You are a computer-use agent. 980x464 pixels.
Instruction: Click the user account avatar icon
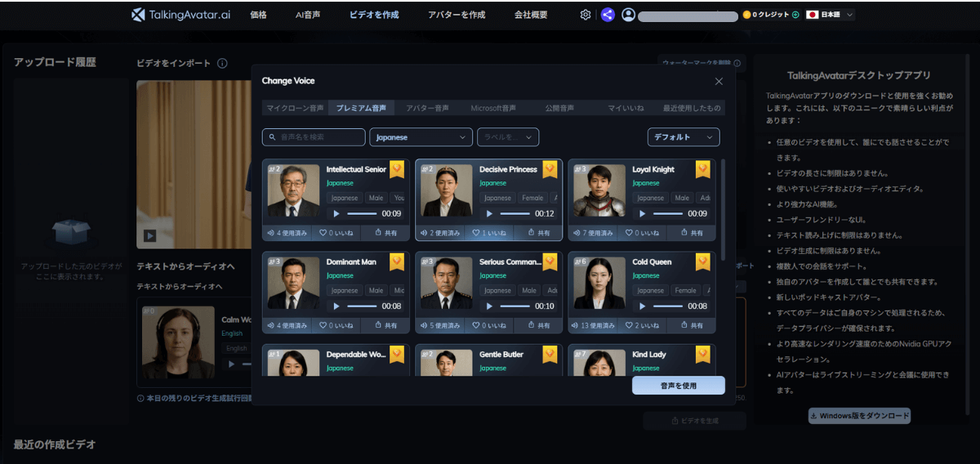coord(628,15)
